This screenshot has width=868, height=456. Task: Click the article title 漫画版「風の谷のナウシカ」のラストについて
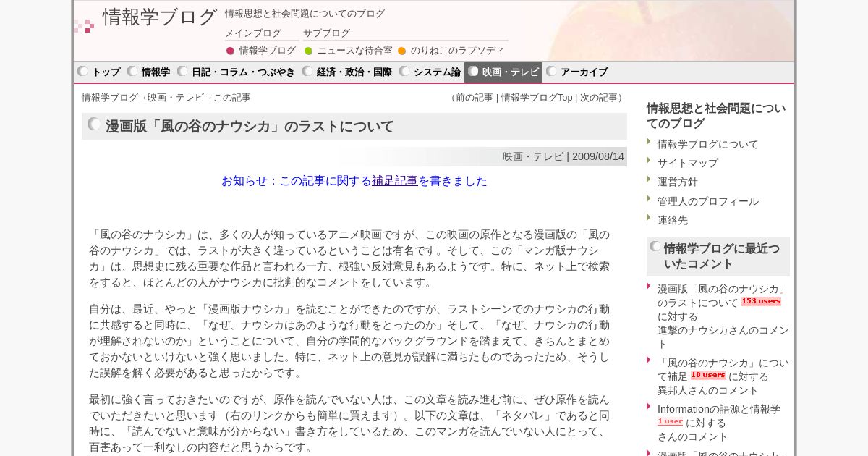250,127
